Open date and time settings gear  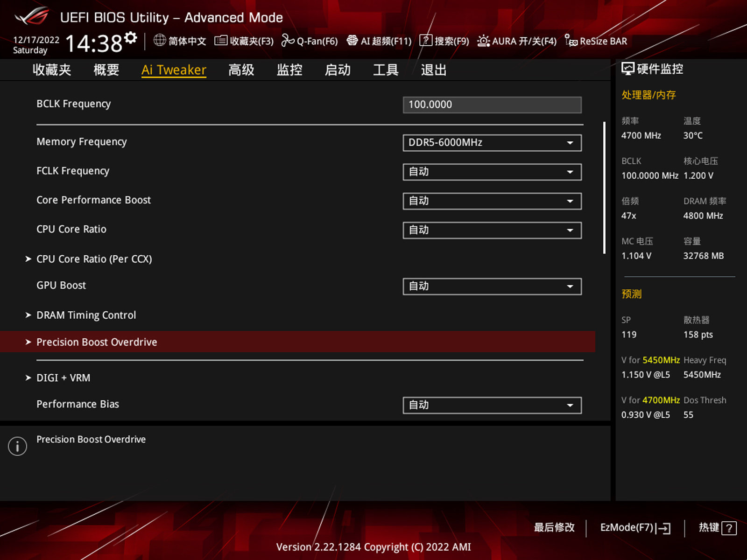click(x=131, y=37)
